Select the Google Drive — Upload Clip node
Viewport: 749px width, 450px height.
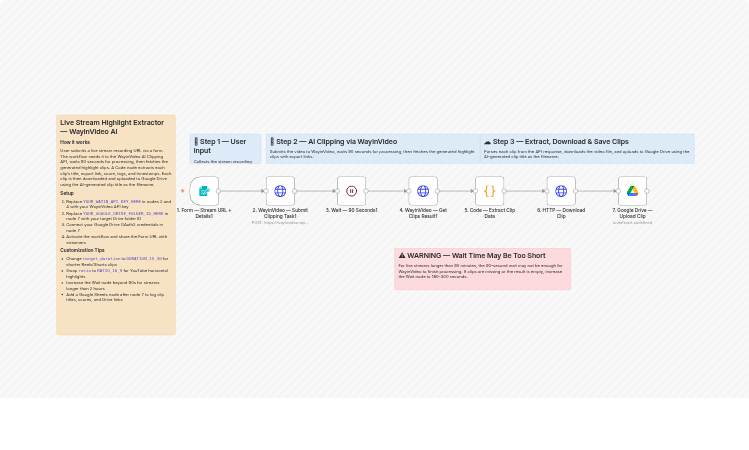coord(632,191)
